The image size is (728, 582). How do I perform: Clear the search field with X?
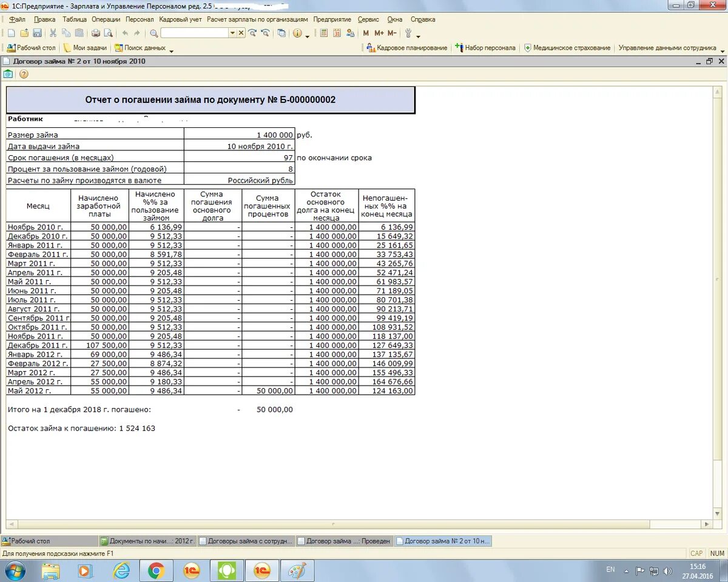pyautogui.click(x=241, y=33)
